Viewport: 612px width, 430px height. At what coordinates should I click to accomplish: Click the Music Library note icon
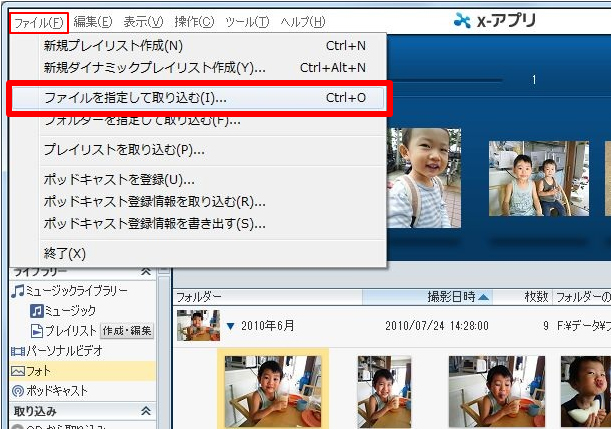(17, 291)
